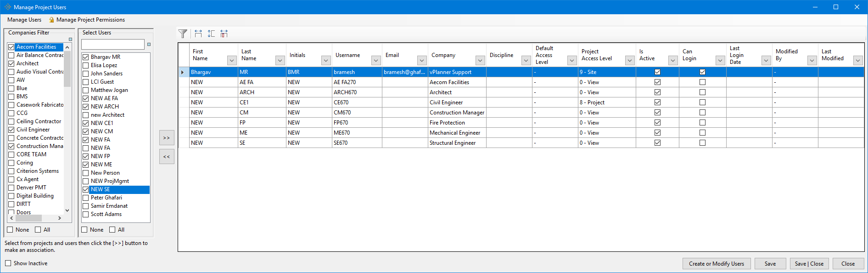Select Scott Adams in users list
Viewport: 868px width, 273px height.
[106, 214]
